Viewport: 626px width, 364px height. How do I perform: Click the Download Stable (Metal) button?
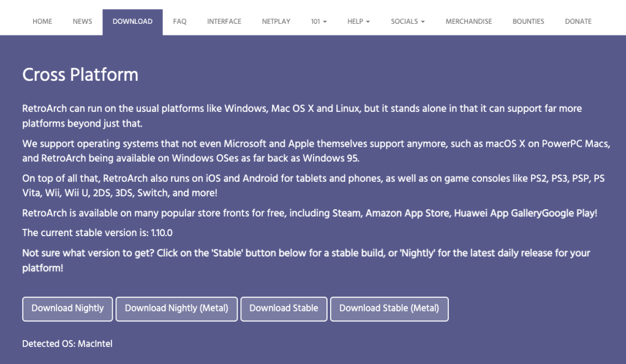tap(389, 309)
